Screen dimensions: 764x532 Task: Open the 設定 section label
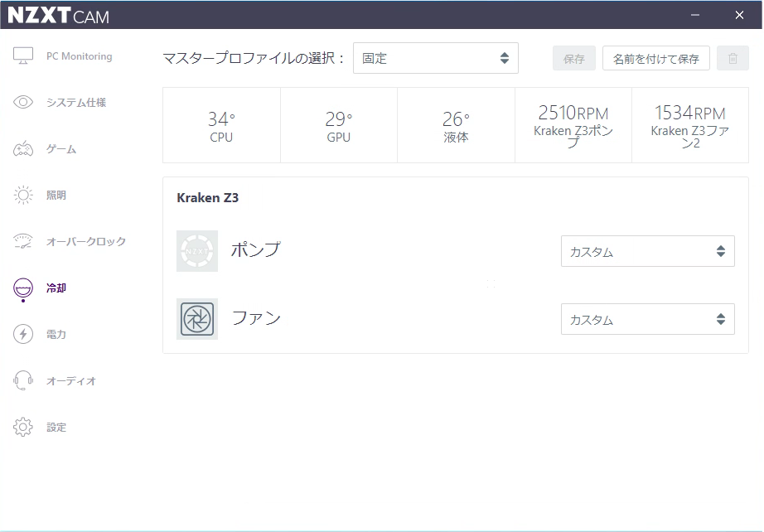coord(56,428)
